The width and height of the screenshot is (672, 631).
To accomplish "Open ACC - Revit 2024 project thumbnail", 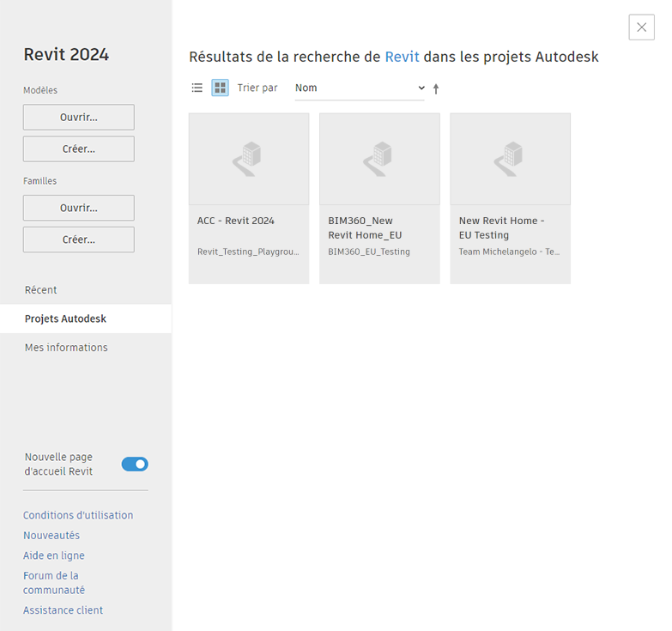I will (249, 159).
